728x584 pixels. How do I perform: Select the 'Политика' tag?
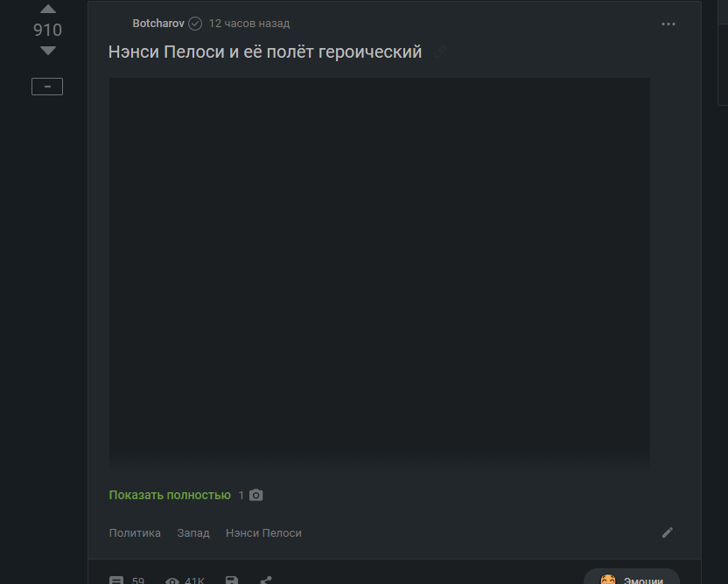click(x=135, y=533)
